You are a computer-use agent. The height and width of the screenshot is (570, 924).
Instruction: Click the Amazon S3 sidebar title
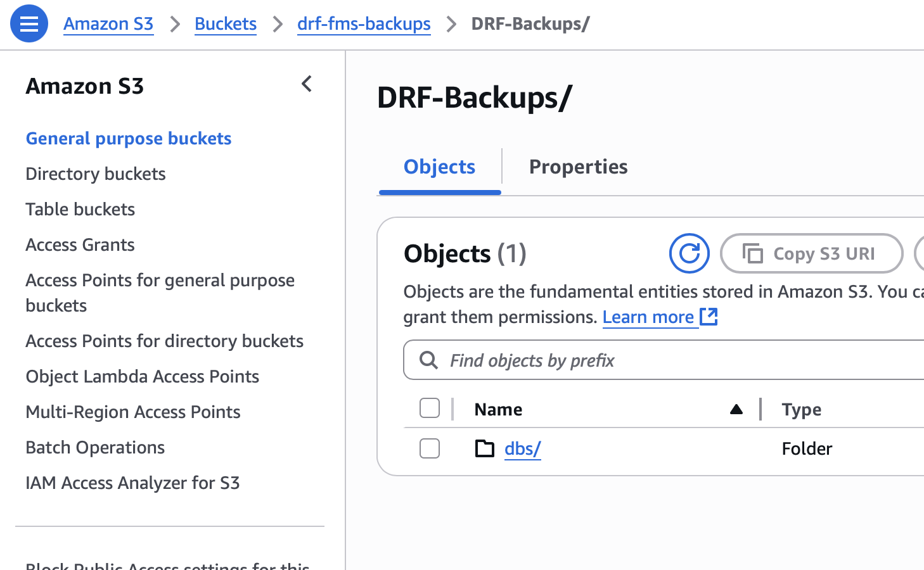coord(85,85)
